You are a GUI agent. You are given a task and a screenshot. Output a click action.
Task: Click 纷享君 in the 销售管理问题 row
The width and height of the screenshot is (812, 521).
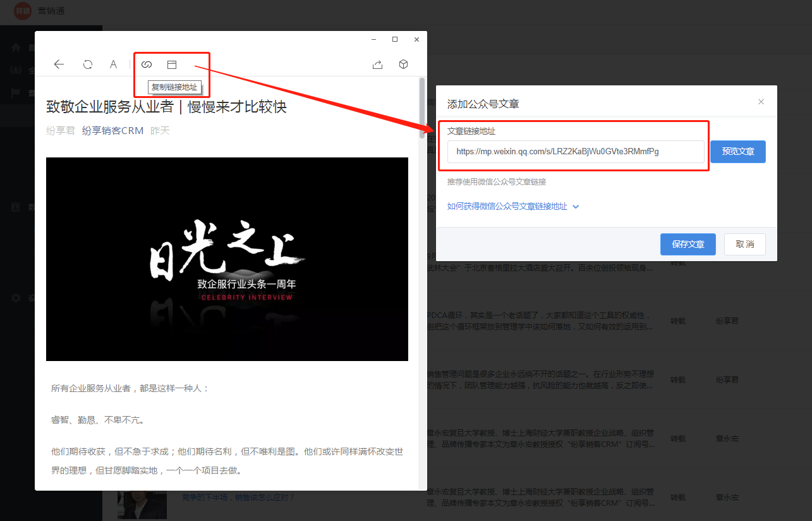[x=727, y=380]
